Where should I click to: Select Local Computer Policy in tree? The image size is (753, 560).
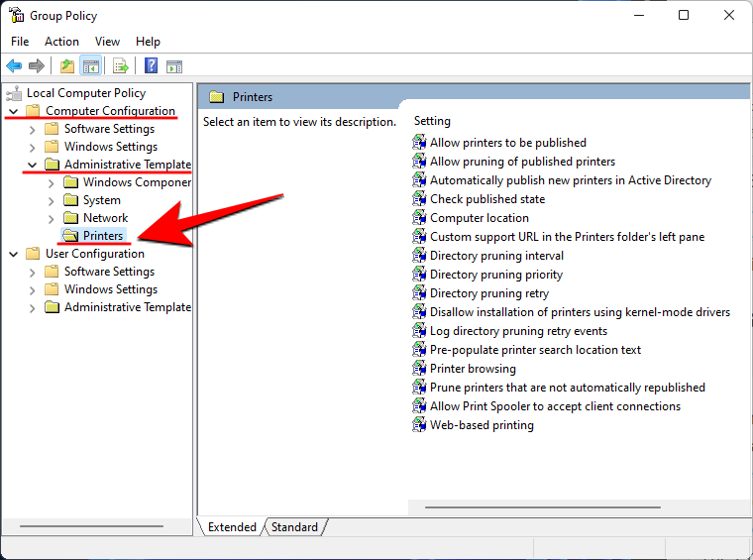click(x=86, y=93)
